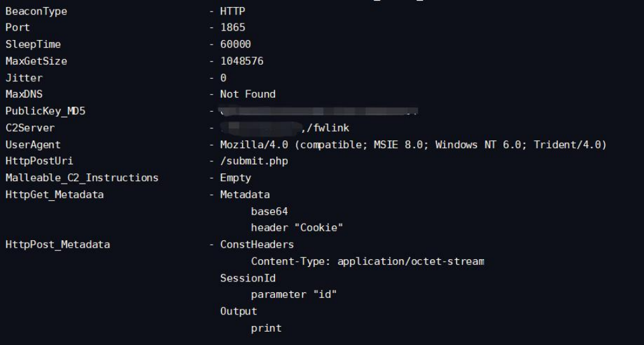
Task: Click the Malleable_C2_Instructions label
Action: 82,178
